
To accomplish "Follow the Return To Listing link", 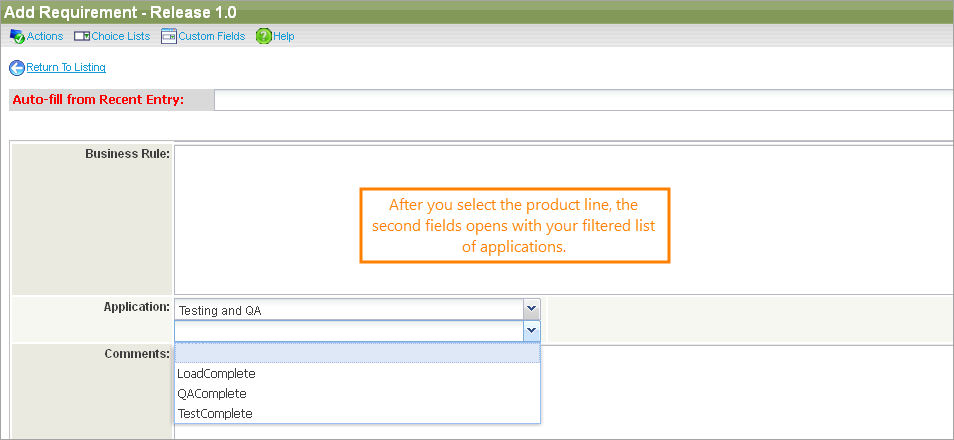I will tap(66, 68).
